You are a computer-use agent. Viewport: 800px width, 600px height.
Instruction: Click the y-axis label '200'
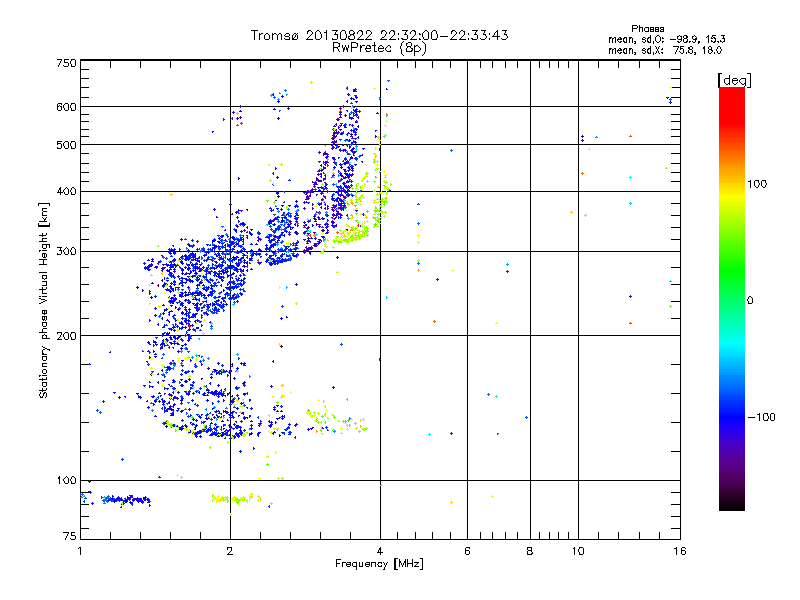point(66,336)
